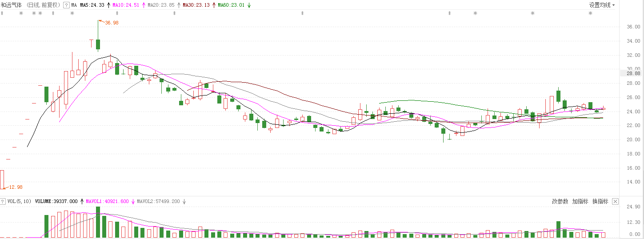The height and width of the screenshot is (239, 644).
Task: Select the leftmost arrow event marker
Action: tap(2, 13)
